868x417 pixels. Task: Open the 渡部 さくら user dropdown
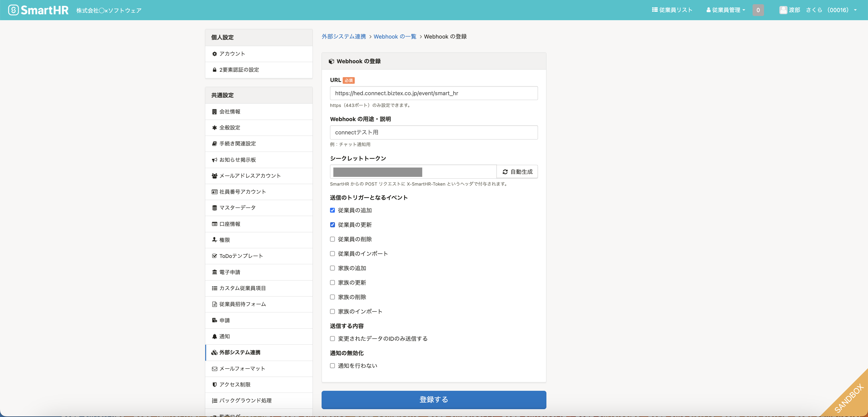click(818, 10)
